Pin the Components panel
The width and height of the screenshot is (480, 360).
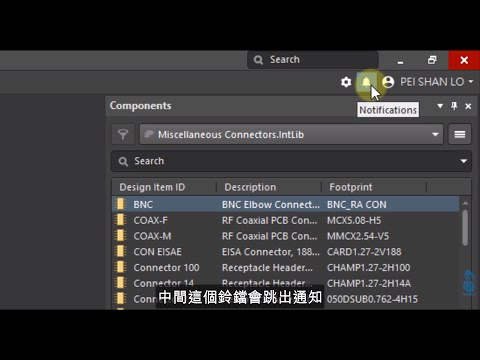click(x=454, y=106)
